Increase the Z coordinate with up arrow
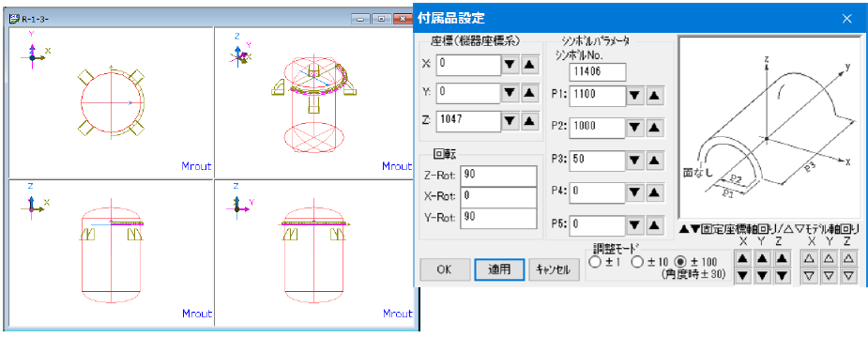868x338 pixels. [530, 120]
